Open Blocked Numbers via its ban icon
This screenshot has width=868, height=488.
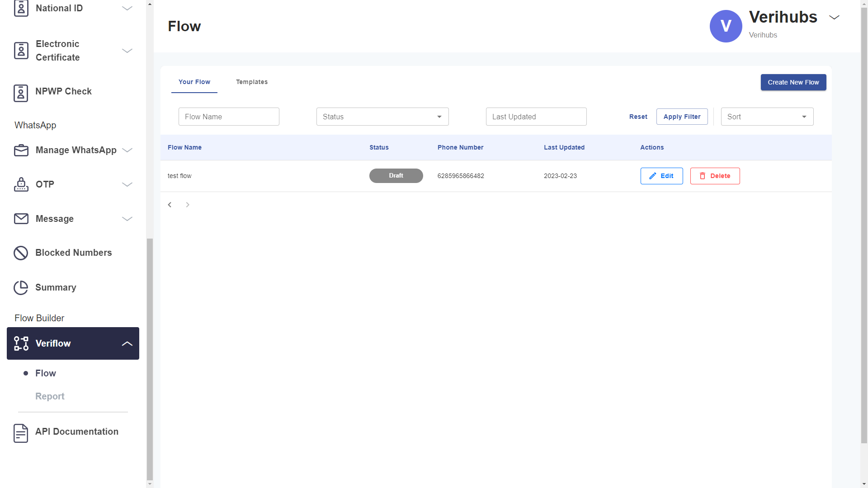coord(21,253)
